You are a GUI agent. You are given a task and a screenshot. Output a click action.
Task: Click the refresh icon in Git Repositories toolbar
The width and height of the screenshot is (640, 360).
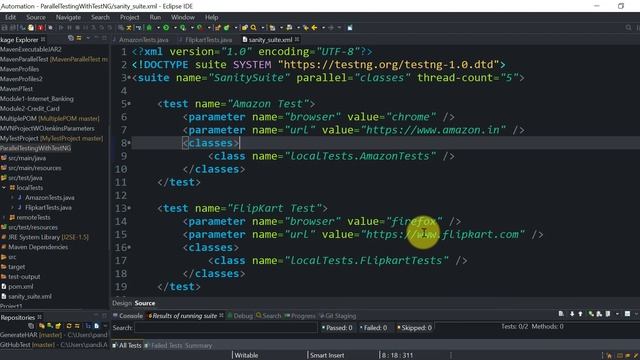point(69,326)
